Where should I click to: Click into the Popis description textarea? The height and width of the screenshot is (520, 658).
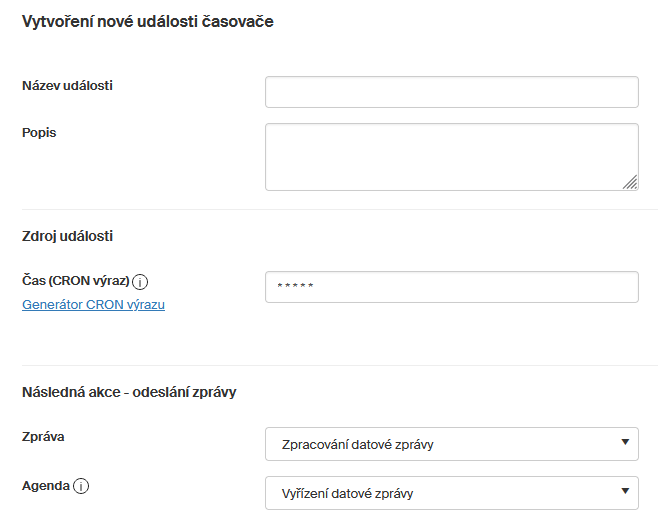coord(452,157)
